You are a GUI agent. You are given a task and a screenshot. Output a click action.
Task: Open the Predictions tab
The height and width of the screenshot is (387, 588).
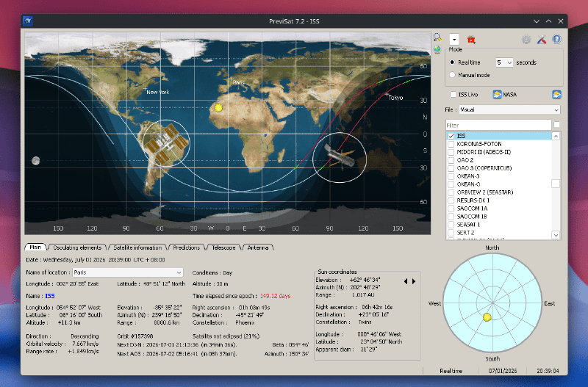[187, 247]
